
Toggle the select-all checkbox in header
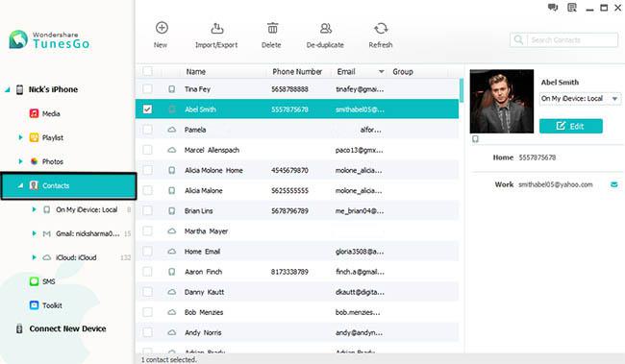(147, 71)
